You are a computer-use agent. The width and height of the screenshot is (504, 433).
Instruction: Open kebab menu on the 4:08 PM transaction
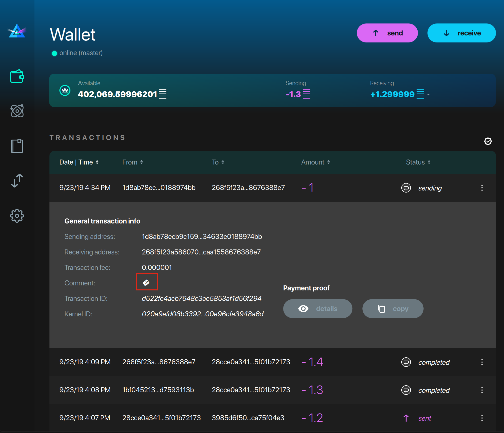(482, 390)
